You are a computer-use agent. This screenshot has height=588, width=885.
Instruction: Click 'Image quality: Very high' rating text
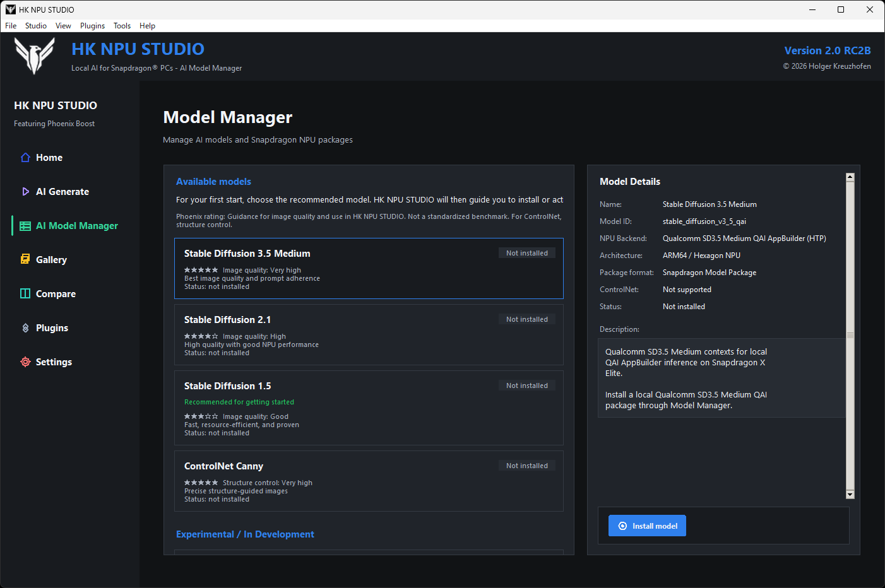click(x=262, y=270)
